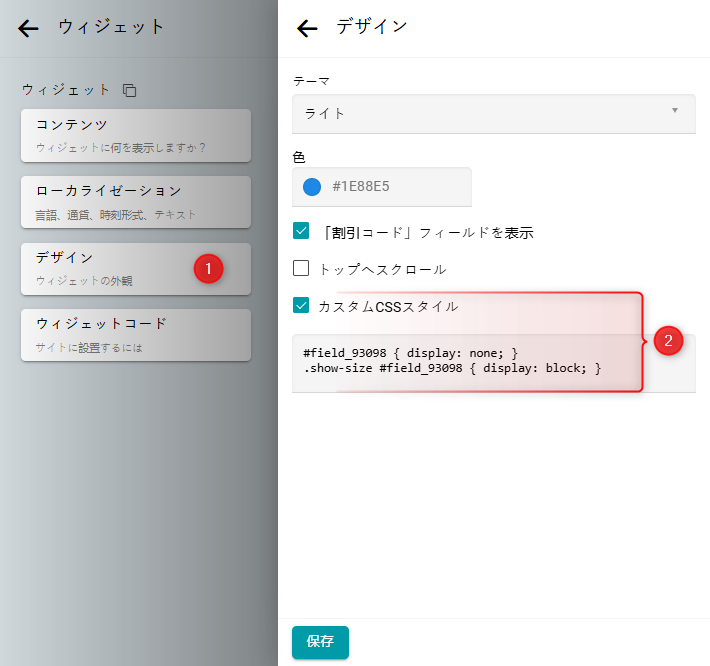Save changes with the 保存 button
Screen dimensions: 710x666
(x=320, y=642)
